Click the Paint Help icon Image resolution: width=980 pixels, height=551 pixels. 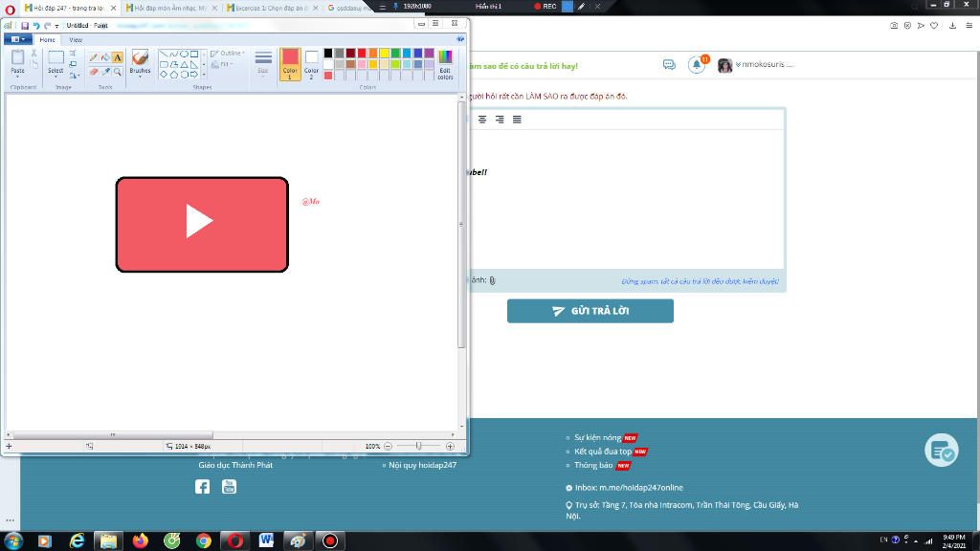[x=460, y=39]
